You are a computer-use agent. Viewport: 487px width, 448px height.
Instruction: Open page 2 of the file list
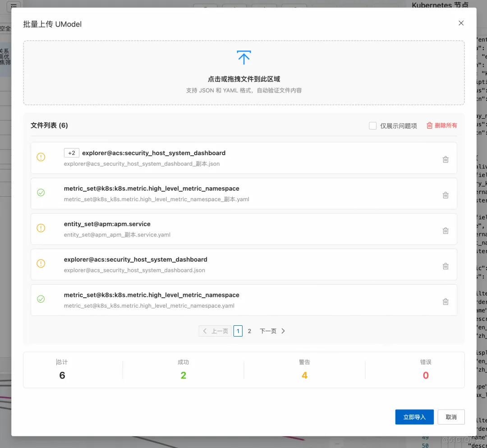pyautogui.click(x=249, y=331)
